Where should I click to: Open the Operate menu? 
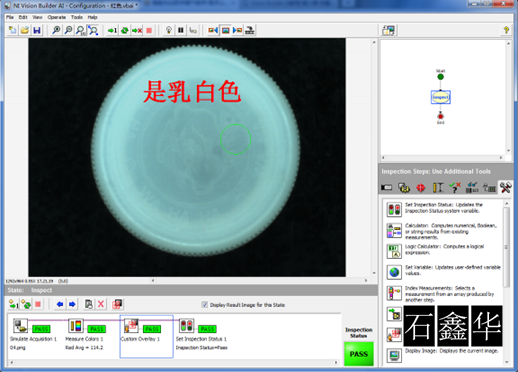57,17
